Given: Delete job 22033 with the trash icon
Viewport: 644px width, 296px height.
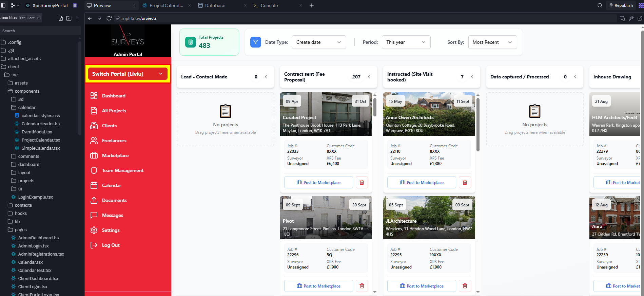Looking at the screenshot, I should coord(362,182).
